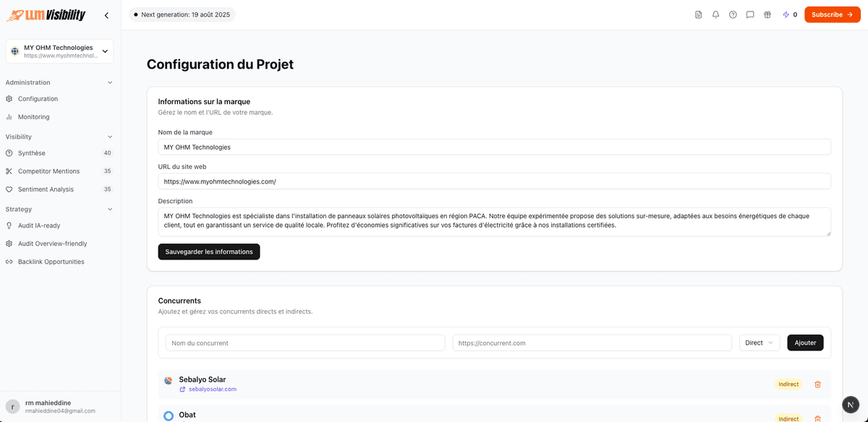Open the Direct competitor type dropdown

click(759, 343)
